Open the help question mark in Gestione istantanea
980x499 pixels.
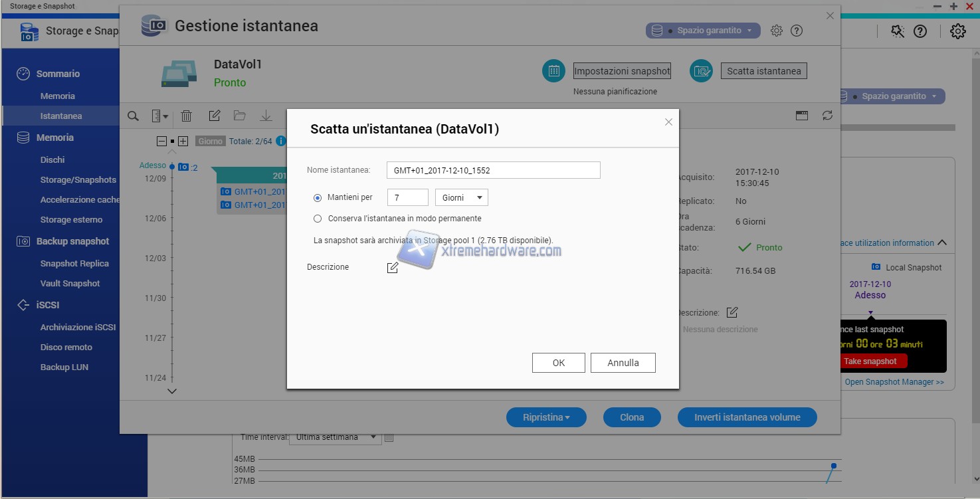point(797,31)
